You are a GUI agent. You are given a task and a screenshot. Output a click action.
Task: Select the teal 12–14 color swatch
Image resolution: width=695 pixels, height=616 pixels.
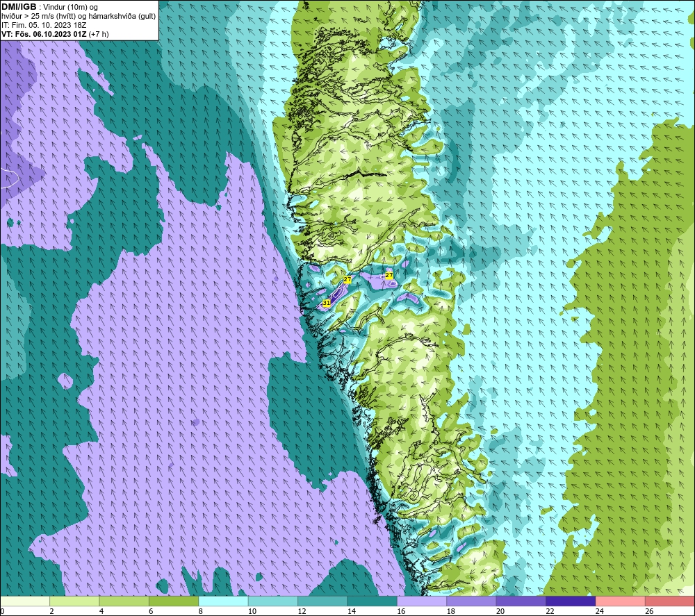point(322,601)
